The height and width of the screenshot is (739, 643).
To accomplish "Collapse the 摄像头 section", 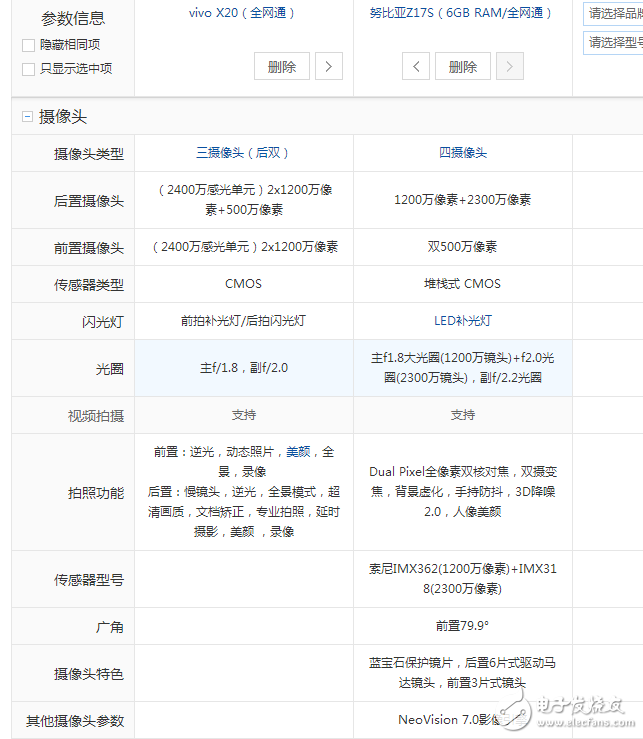I will tap(27, 116).
